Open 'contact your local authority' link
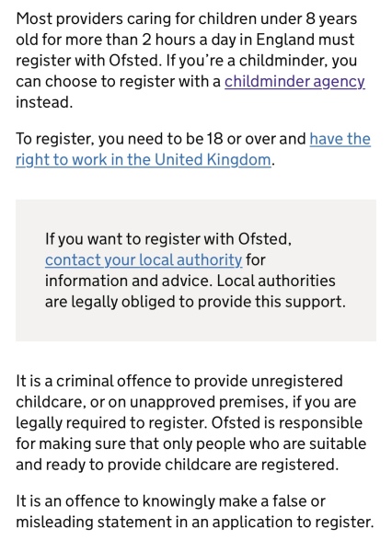 [x=144, y=260]
